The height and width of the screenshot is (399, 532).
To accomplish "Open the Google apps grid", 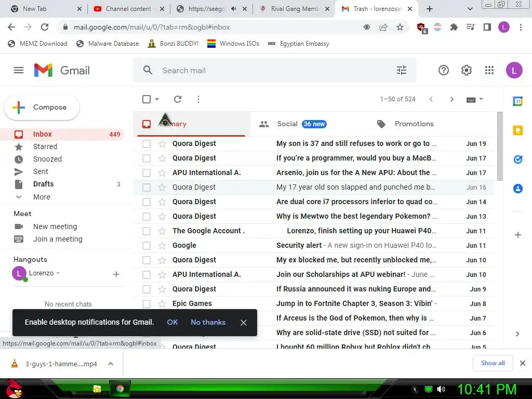I will click(489, 70).
